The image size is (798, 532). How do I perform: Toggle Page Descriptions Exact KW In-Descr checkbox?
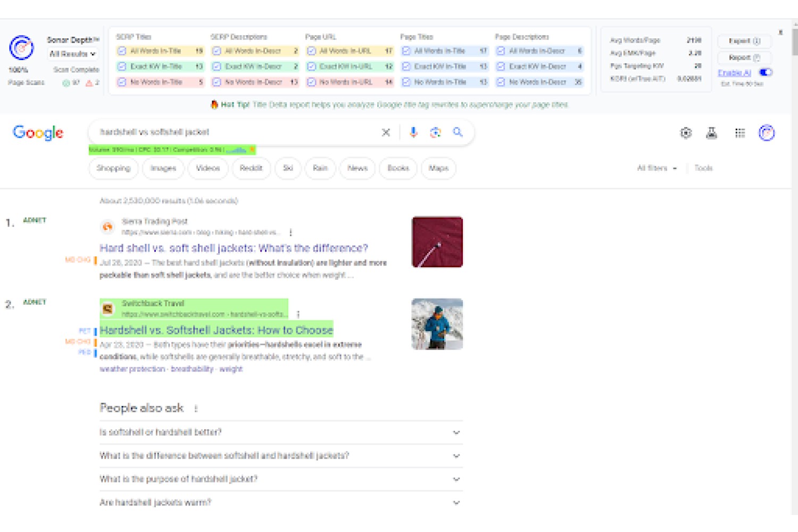click(x=501, y=66)
